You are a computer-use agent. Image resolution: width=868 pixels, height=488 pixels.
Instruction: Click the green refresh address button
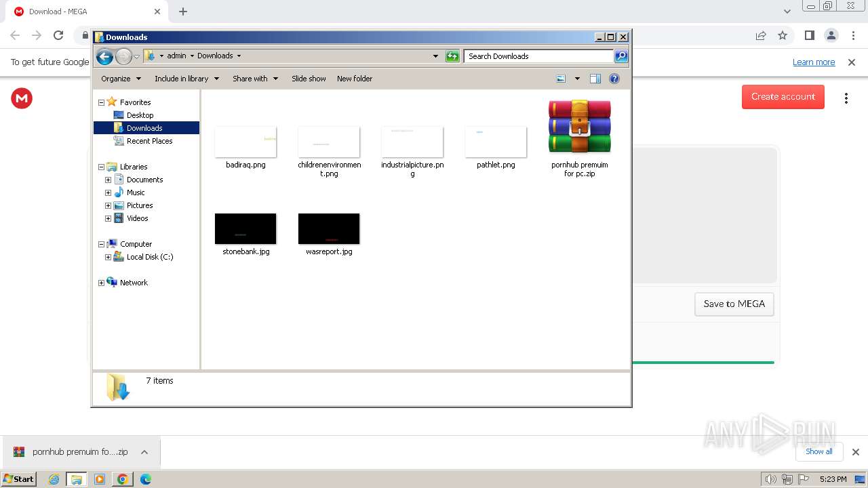click(x=452, y=56)
